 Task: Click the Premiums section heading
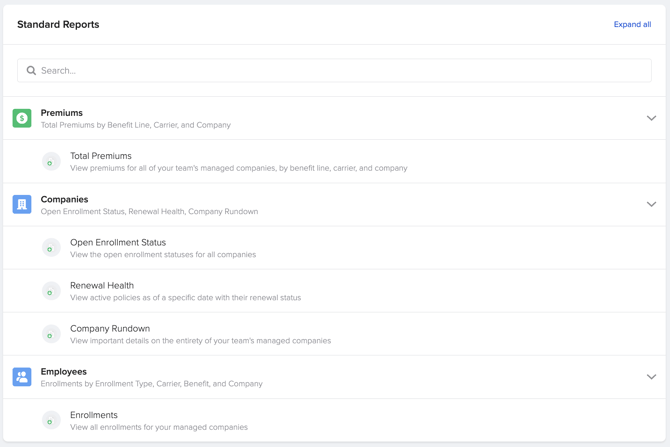[x=62, y=113]
